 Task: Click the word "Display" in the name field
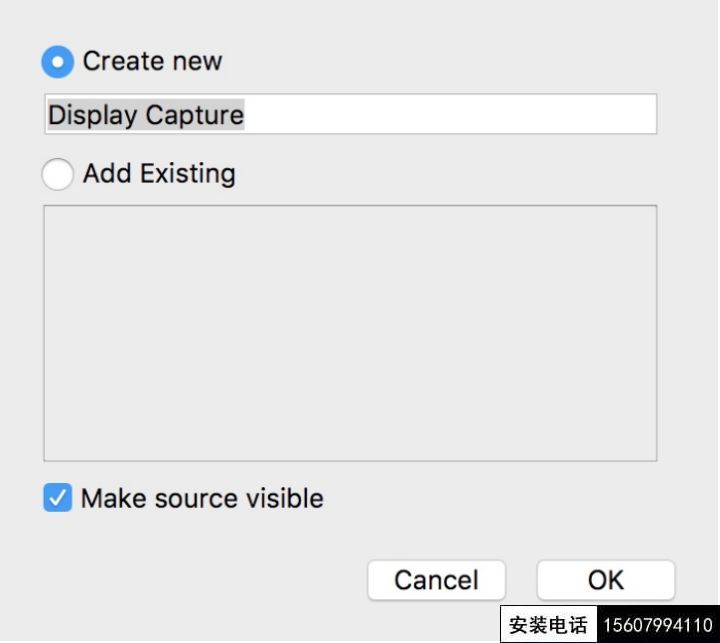tap(92, 115)
